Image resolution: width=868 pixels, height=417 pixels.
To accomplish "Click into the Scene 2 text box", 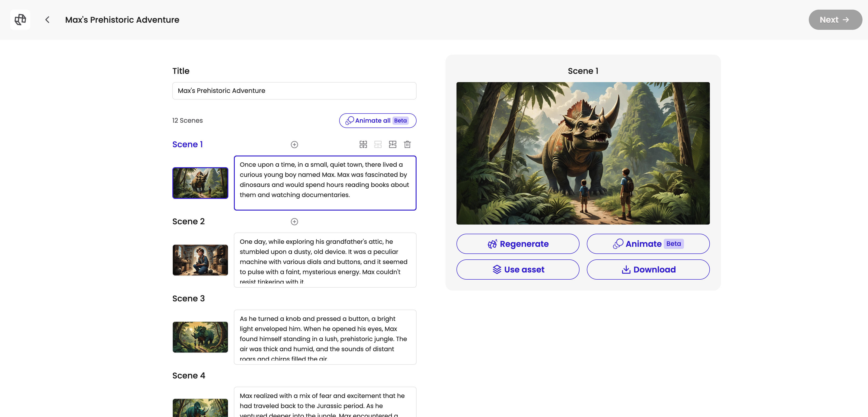I will (x=325, y=260).
